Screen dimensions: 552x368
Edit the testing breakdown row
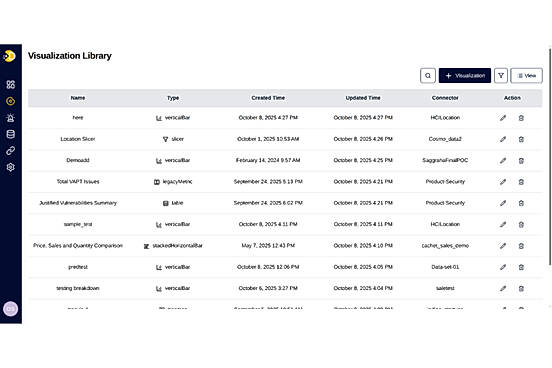click(x=503, y=288)
